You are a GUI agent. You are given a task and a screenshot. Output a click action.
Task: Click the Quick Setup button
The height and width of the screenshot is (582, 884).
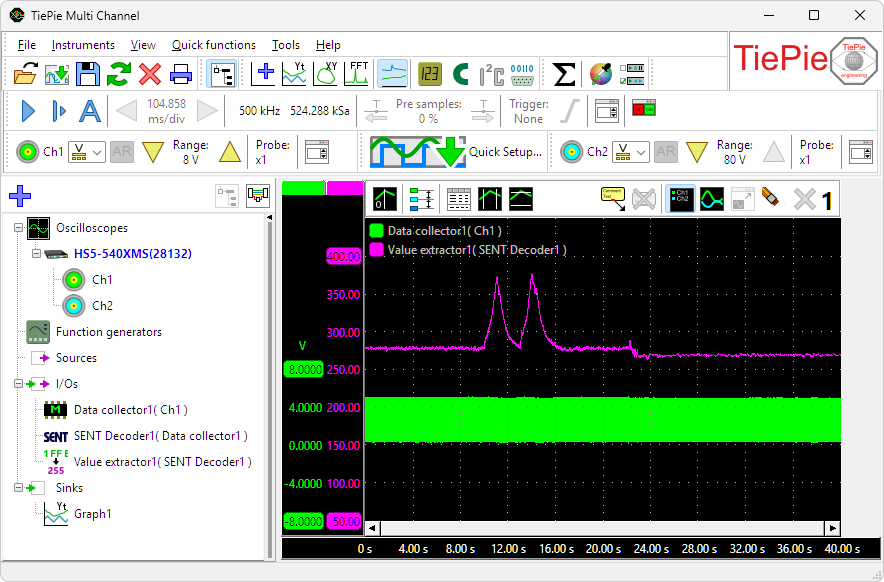pyautogui.click(x=456, y=152)
